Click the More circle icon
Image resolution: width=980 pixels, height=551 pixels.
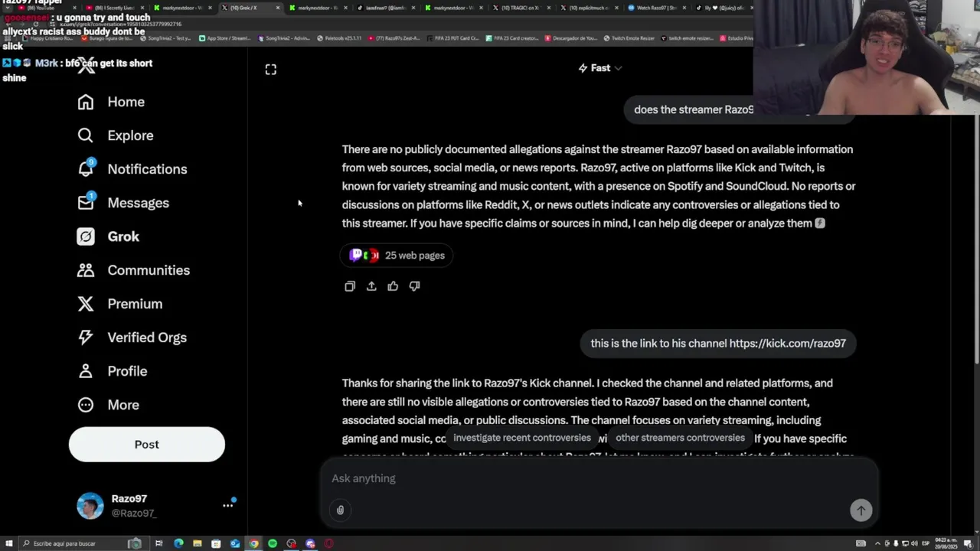coord(86,405)
